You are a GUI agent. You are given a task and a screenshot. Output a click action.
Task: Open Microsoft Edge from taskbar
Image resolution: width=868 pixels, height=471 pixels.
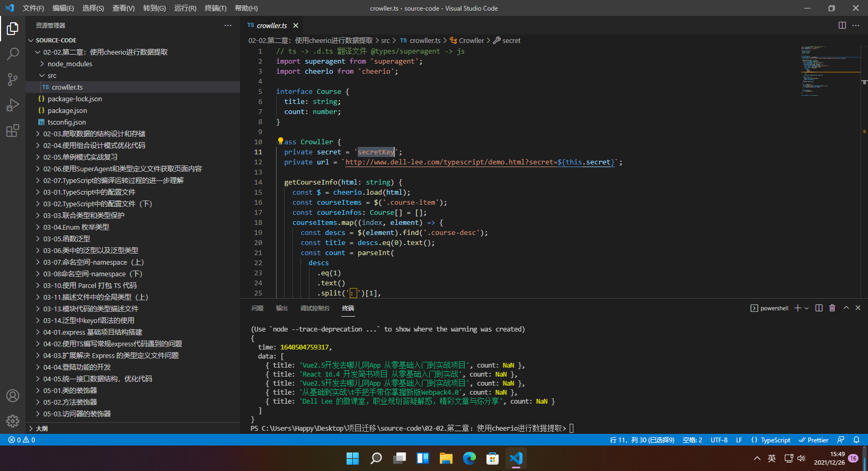point(469,458)
